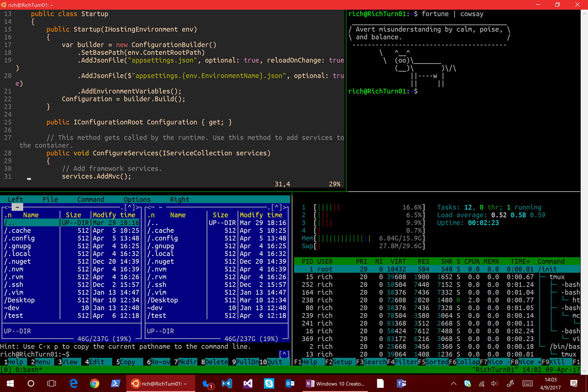
Task: Open the Options menu in Midnight Commander
Action: point(137,199)
